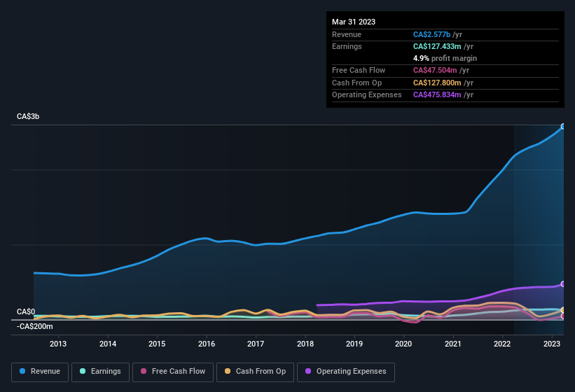Click the 2017 x-axis label

pos(256,344)
